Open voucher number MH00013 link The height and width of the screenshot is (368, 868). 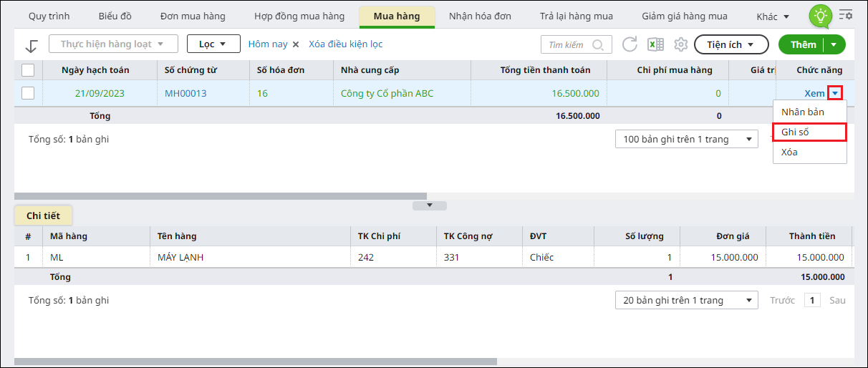click(x=185, y=93)
